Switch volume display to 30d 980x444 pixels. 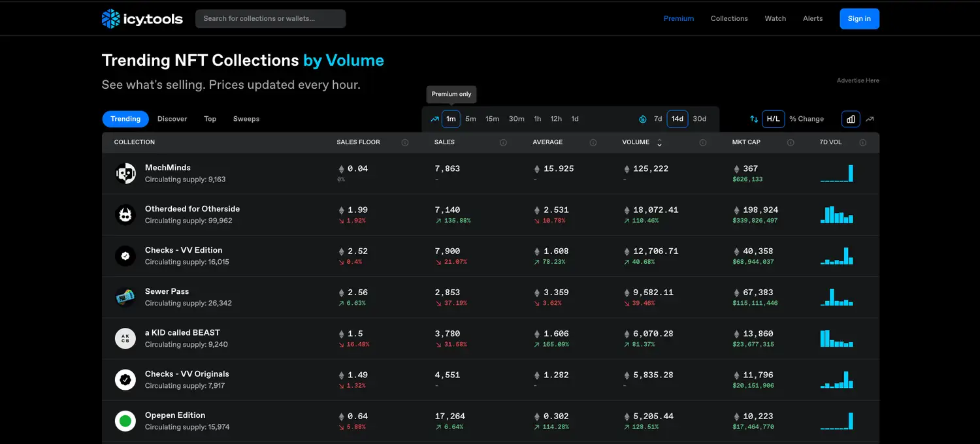[x=699, y=118]
